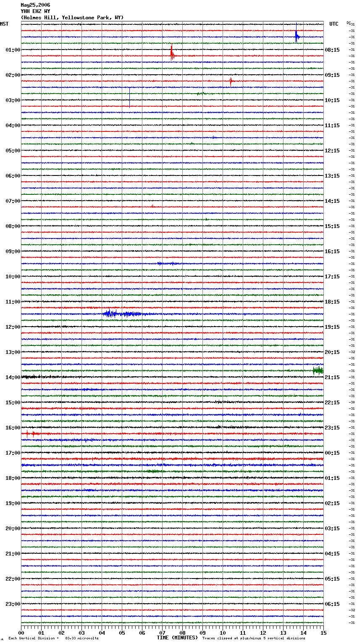Click the 02:00 MST hour label

pos(13,75)
